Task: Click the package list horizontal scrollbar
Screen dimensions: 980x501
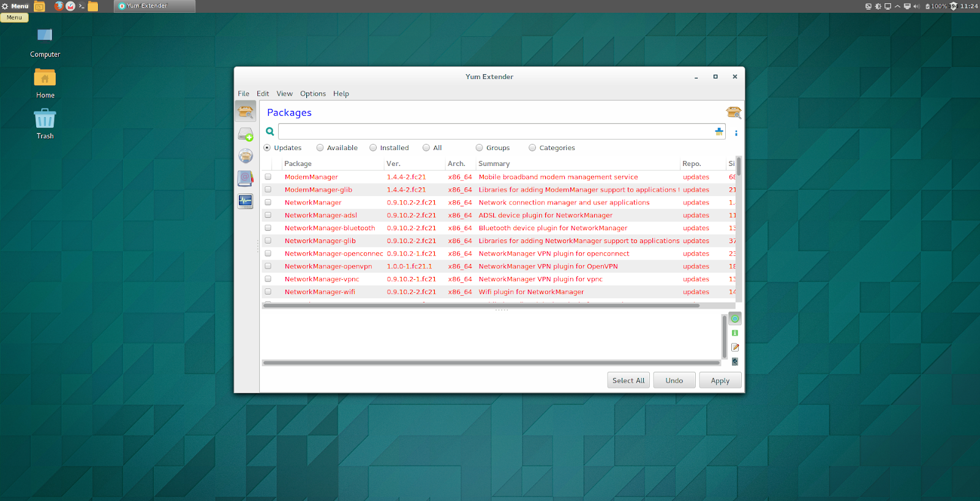Action: tap(481, 305)
